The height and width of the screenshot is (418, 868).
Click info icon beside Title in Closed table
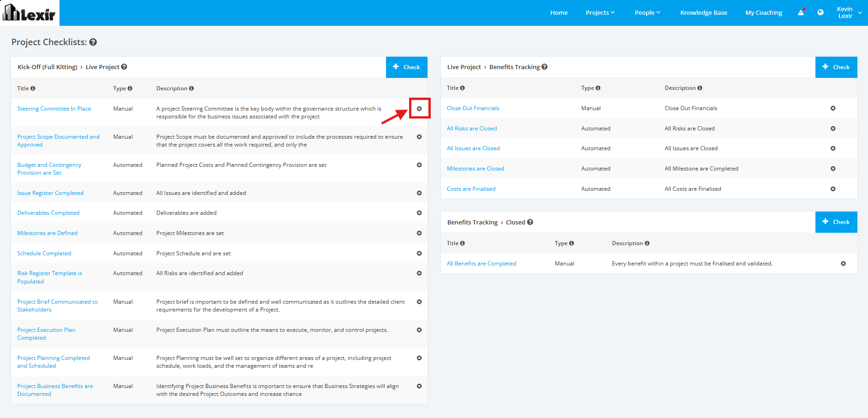[463, 243]
